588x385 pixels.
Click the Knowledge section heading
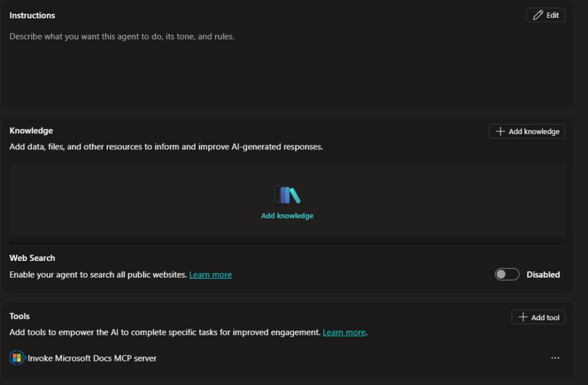coord(31,131)
